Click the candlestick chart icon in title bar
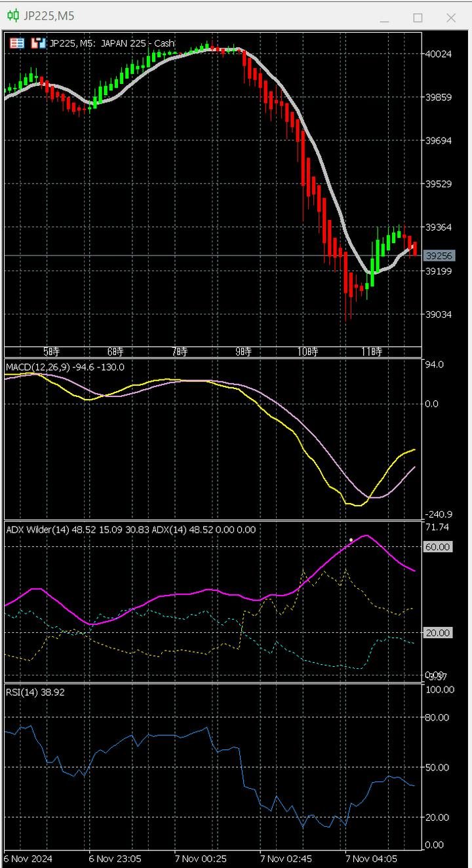 coord(13,16)
